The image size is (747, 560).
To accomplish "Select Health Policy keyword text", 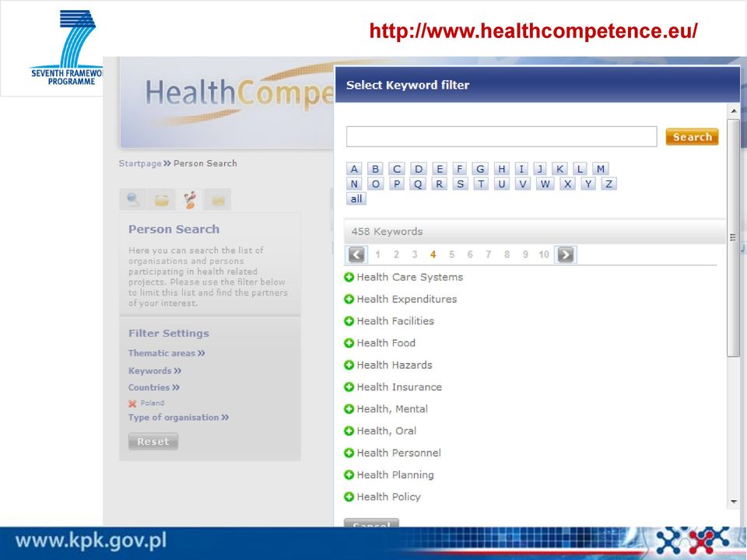I will (389, 497).
